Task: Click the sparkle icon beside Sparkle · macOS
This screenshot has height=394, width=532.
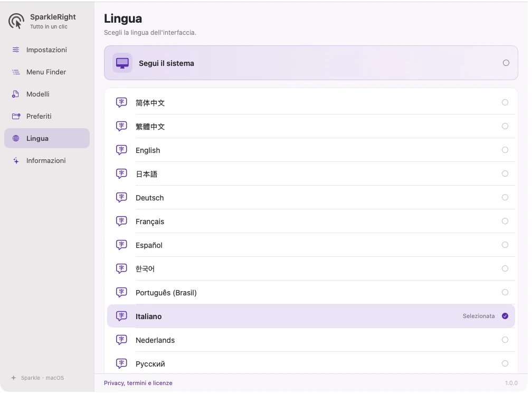Action: point(14,378)
